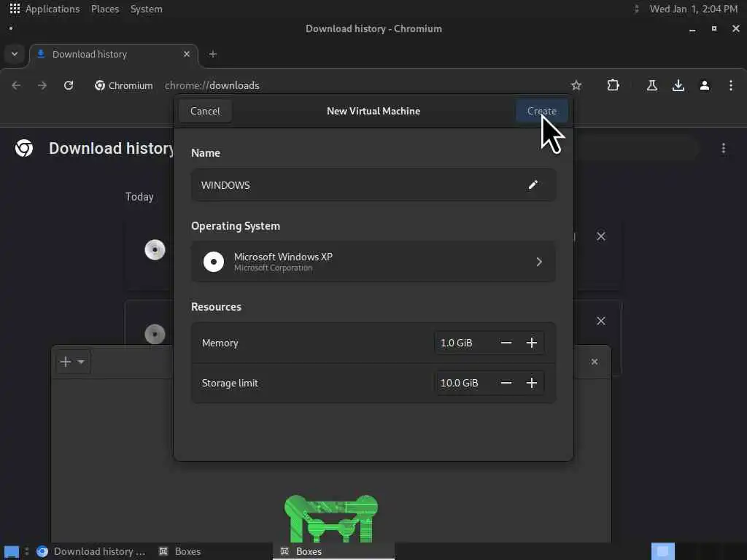Viewport: 747px width, 560px height.
Task: Click the Chromium site info chip
Action: click(124, 85)
